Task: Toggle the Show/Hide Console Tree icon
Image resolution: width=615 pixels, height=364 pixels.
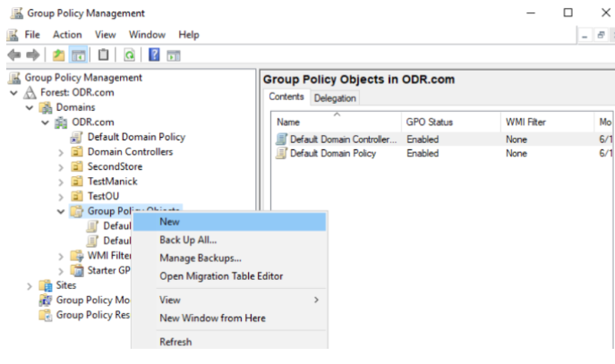Action: click(x=79, y=55)
